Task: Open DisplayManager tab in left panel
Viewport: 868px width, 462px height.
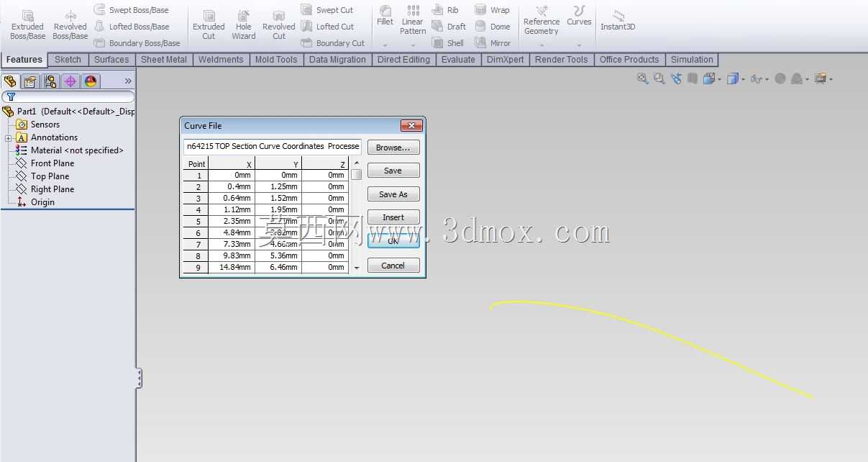Action: click(x=91, y=81)
